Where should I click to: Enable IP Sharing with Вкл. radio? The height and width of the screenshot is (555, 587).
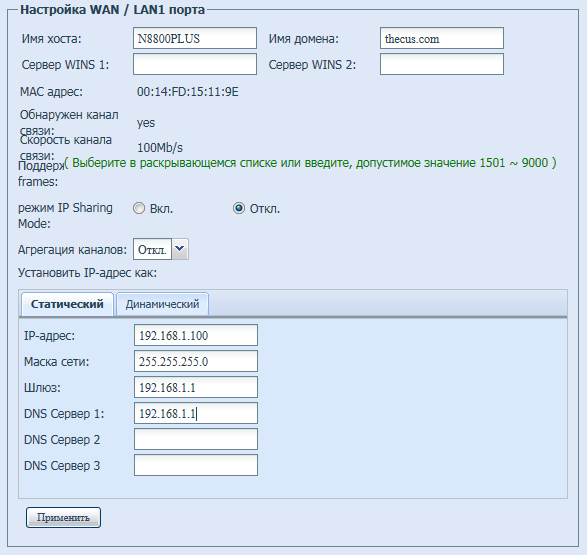139,208
